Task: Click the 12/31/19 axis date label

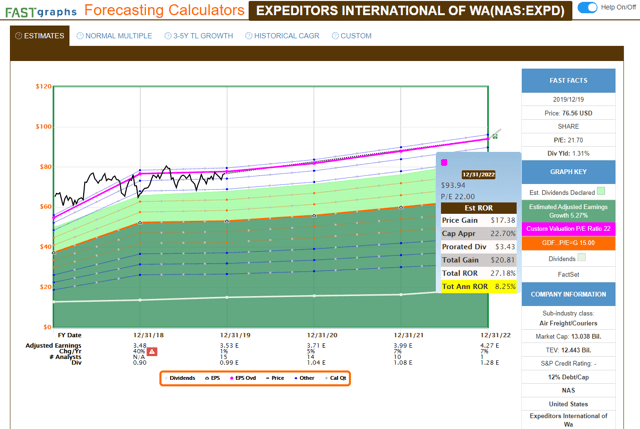Action: pos(235,335)
